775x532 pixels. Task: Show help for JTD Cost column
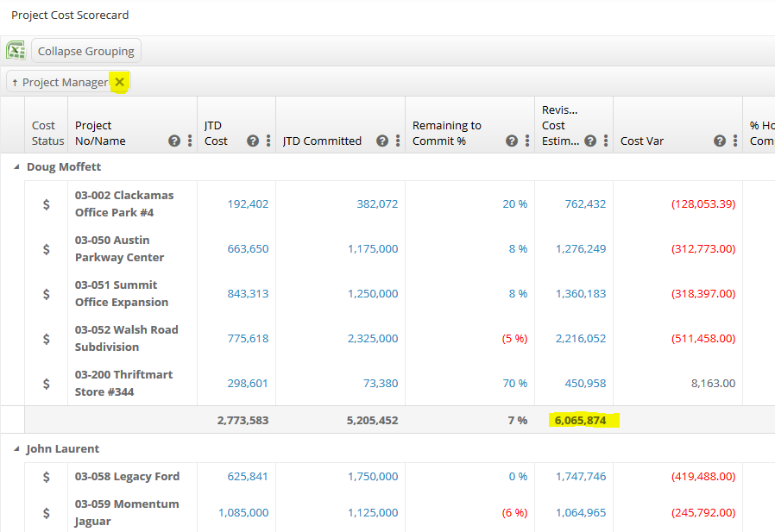point(253,141)
